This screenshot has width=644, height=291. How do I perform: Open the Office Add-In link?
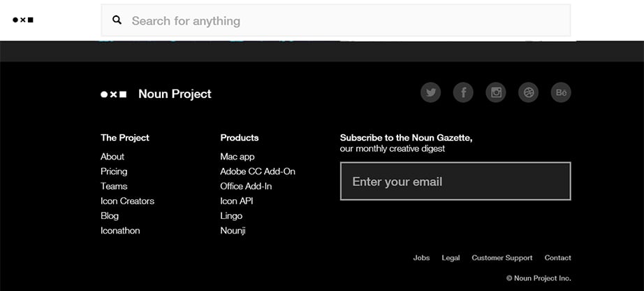click(246, 186)
